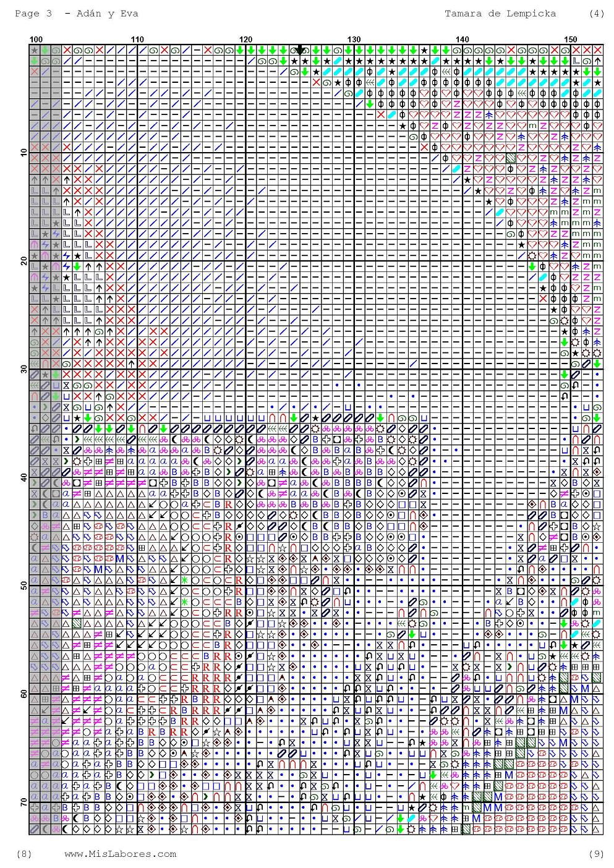
Task: Click row number 20 on the left ruler
Action: point(23,261)
